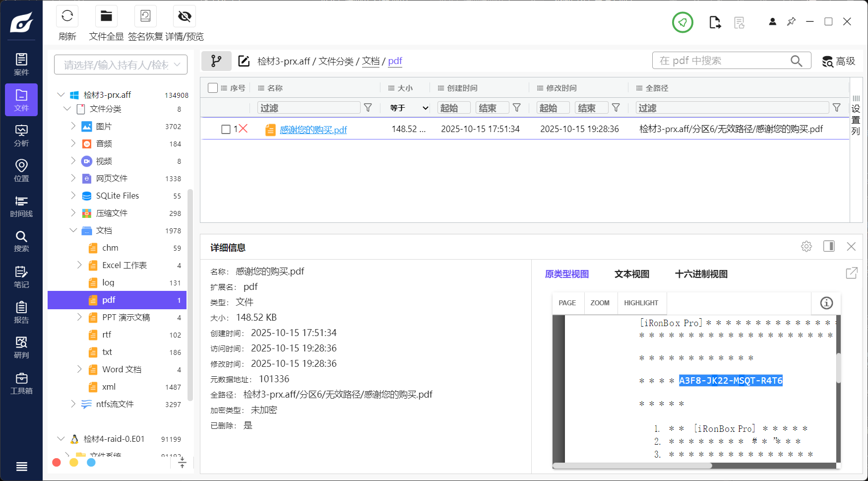Collapse the 文档 category in tree
This screenshot has height=481, width=868.
tap(73, 230)
